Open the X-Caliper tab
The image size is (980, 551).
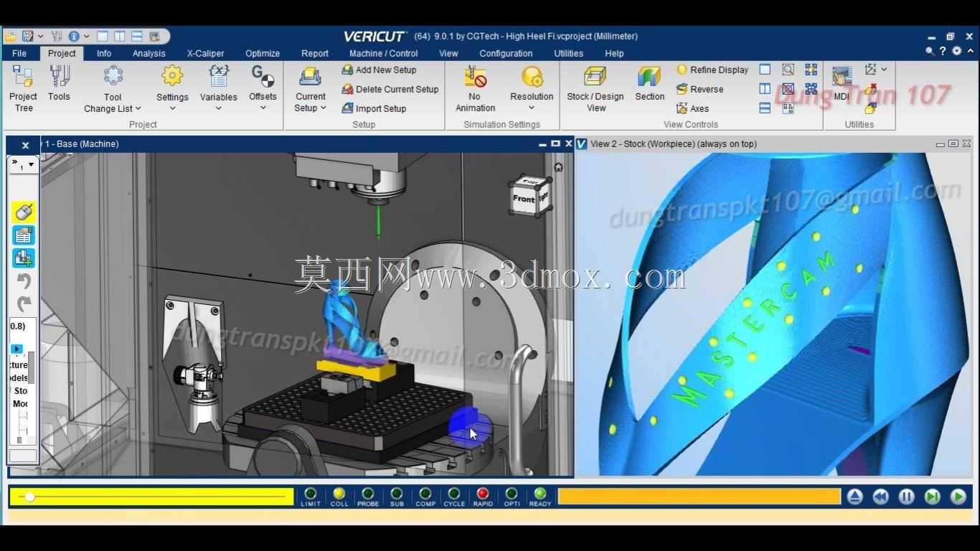pos(206,53)
